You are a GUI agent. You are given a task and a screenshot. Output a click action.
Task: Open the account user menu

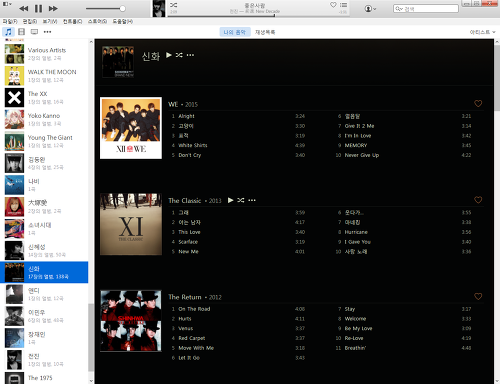tap(370, 9)
